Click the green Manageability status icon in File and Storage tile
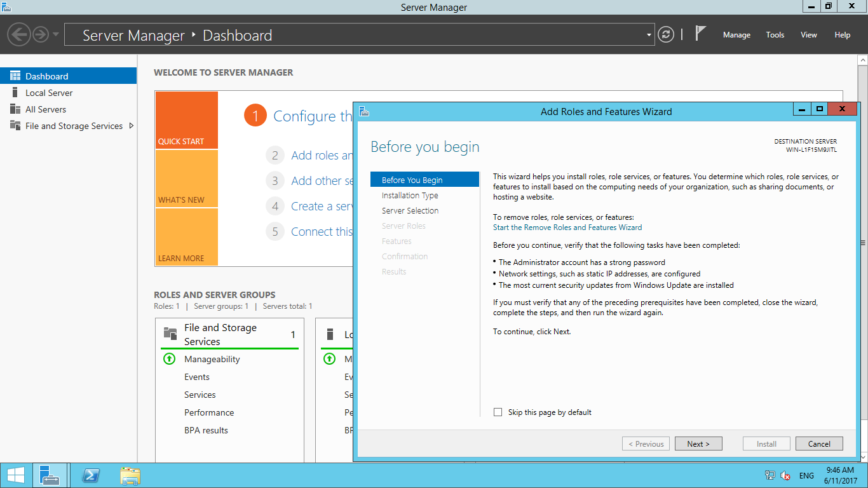868x488 pixels. point(169,359)
